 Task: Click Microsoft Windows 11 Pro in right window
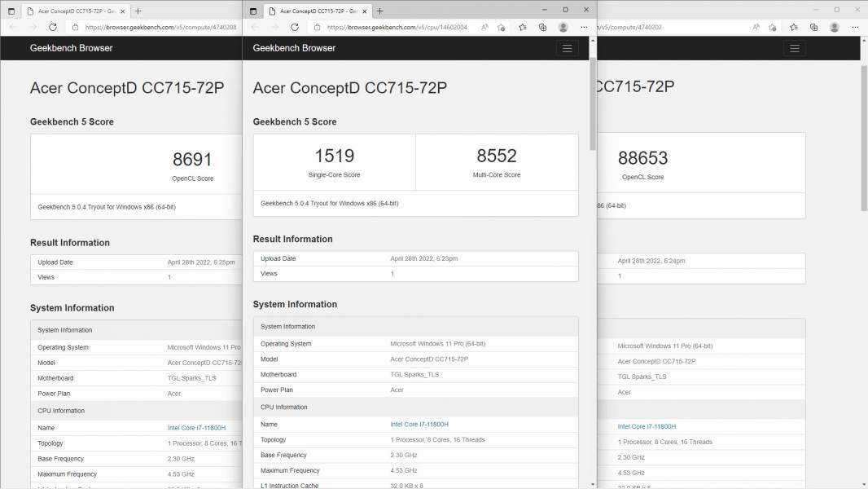coord(664,346)
